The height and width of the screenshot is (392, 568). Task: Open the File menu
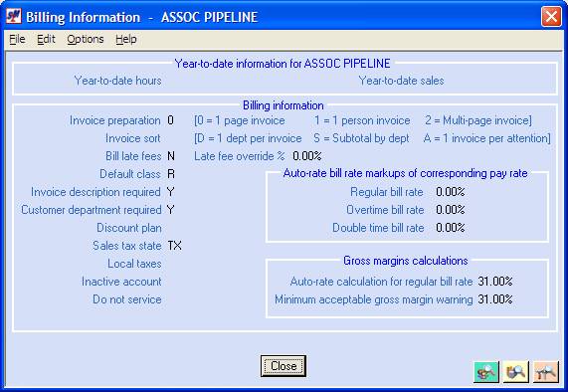tap(17, 39)
